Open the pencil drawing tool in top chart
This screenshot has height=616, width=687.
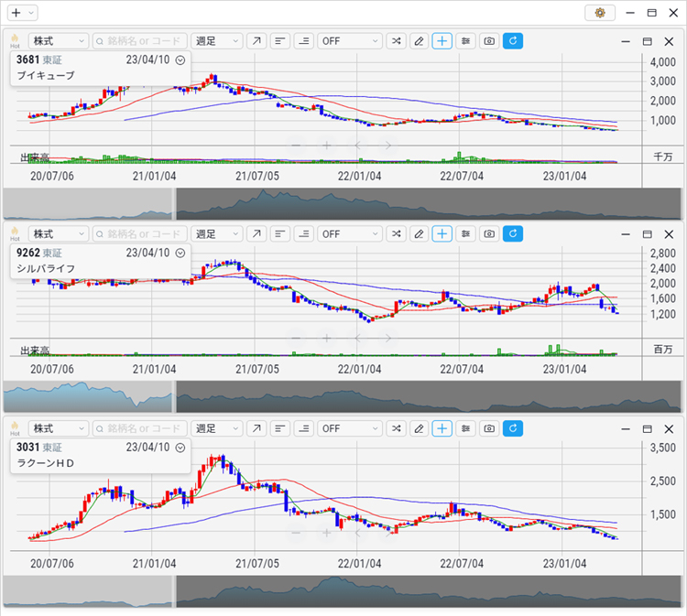(x=419, y=41)
